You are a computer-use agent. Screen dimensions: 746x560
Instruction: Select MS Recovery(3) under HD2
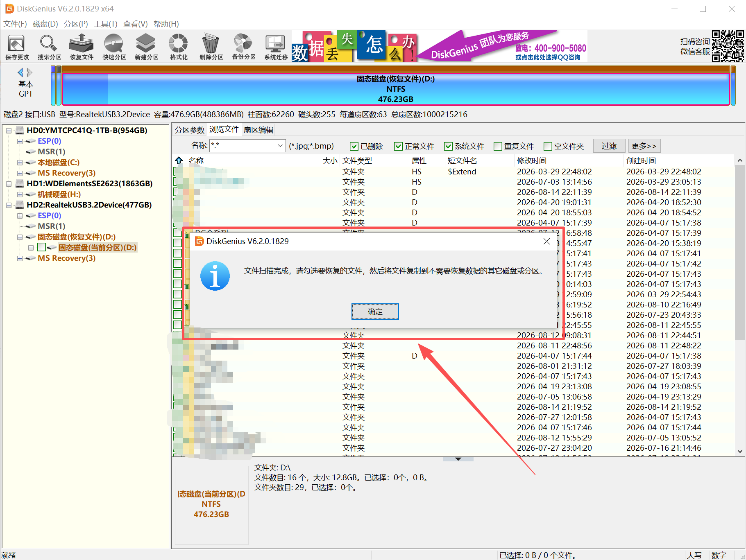tap(66, 258)
